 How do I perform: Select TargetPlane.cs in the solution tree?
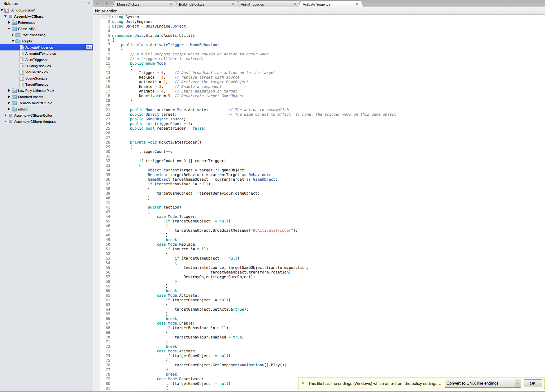pos(37,84)
